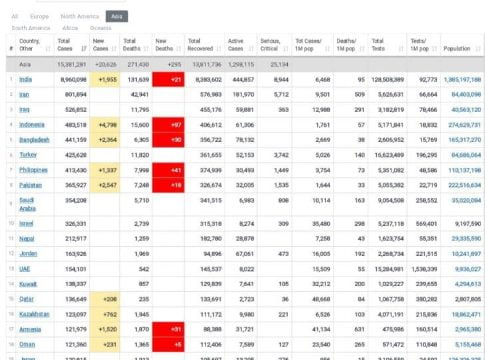Sort by Total Deaths column arrows
This screenshot has height=360, width=485.
(x=146, y=49)
